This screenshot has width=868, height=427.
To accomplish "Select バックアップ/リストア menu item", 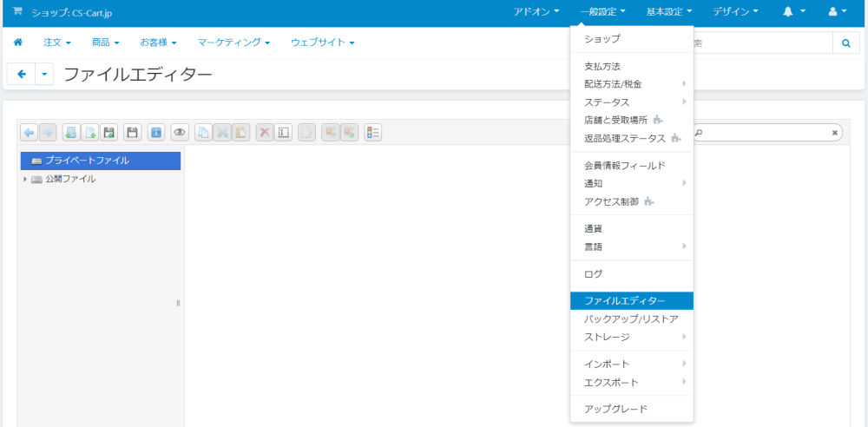I will coord(632,319).
